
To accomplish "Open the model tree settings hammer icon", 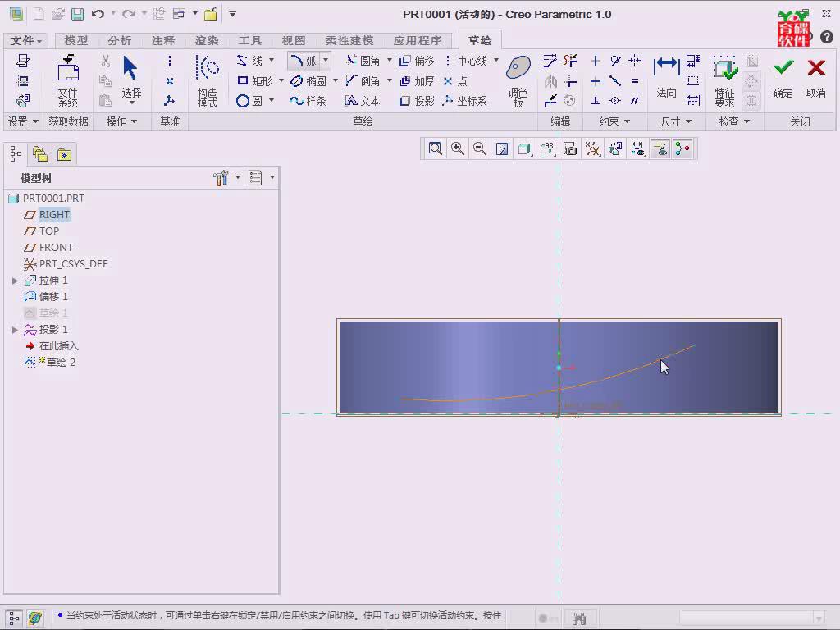I will pos(220,178).
